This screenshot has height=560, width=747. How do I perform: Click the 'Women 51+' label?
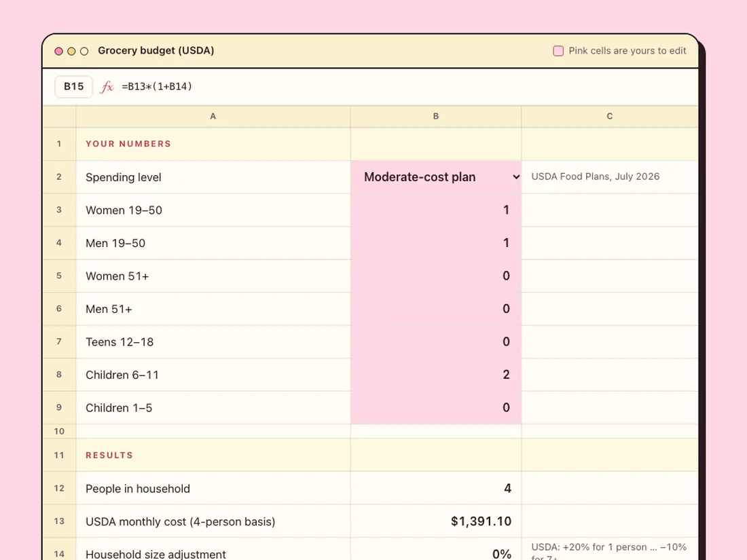[117, 276]
